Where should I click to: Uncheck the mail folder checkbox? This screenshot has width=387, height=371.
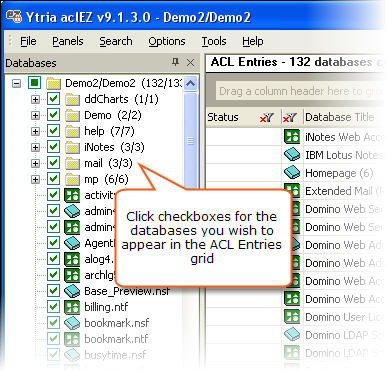[x=53, y=163]
